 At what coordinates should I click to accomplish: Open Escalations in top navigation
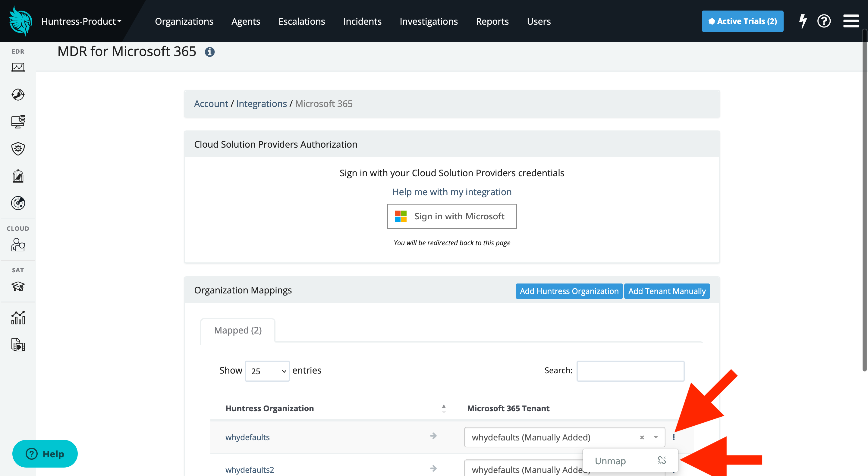click(x=302, y=21)
